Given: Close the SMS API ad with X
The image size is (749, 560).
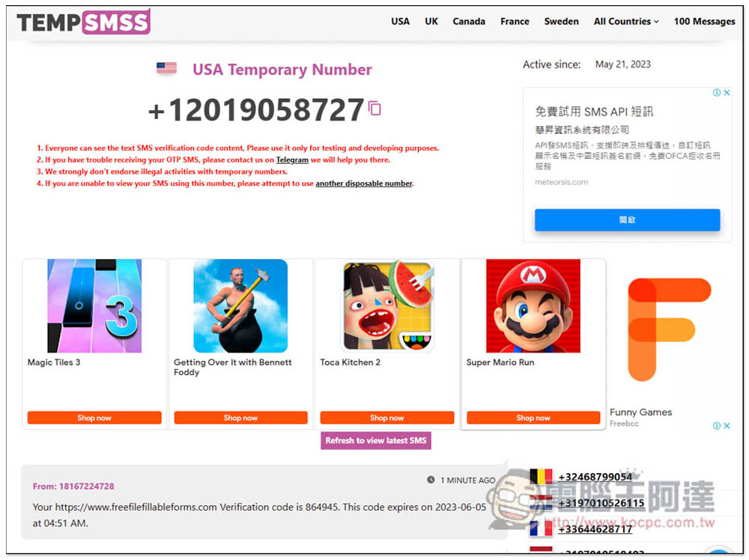Looking at the screenshot, I should (x=727, y=93).
